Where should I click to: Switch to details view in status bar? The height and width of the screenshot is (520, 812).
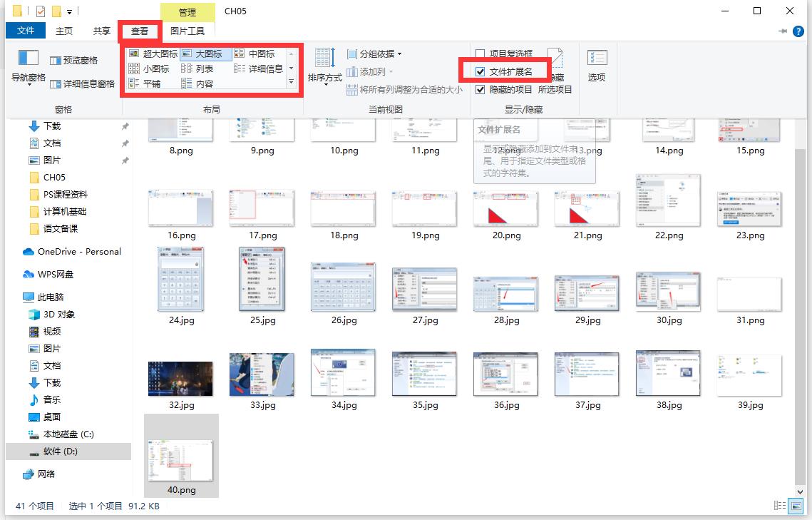tap(780, 506)
